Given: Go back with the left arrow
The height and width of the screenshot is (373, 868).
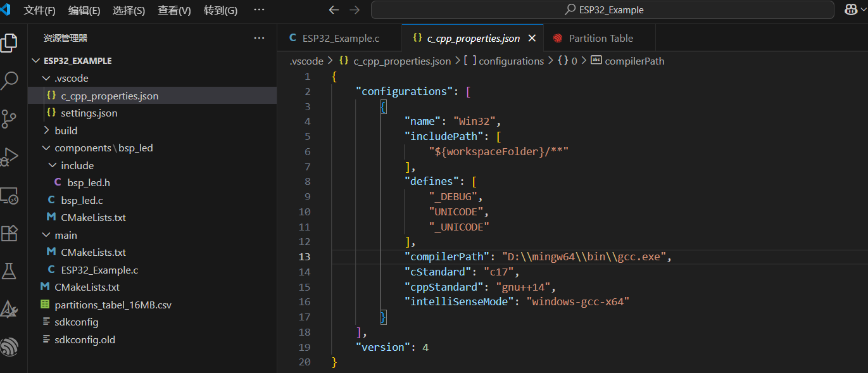Looking at the screenshot, I should (x=334, y=10).
